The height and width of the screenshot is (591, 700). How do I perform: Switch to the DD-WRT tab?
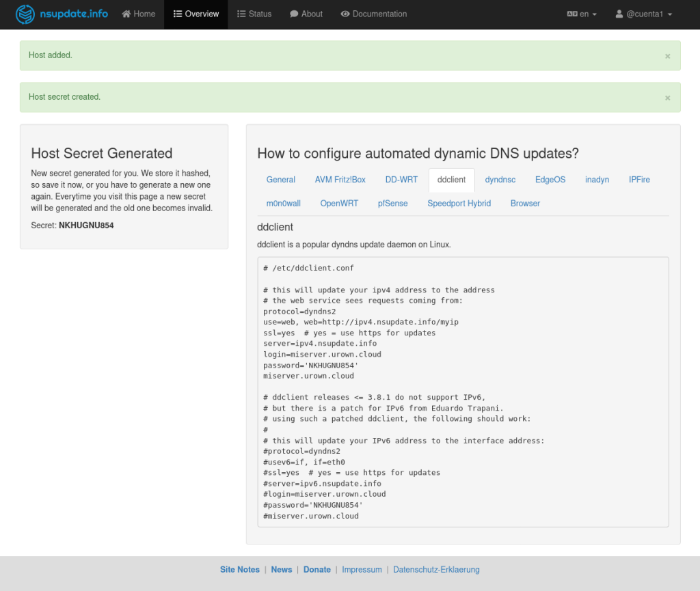401,180
